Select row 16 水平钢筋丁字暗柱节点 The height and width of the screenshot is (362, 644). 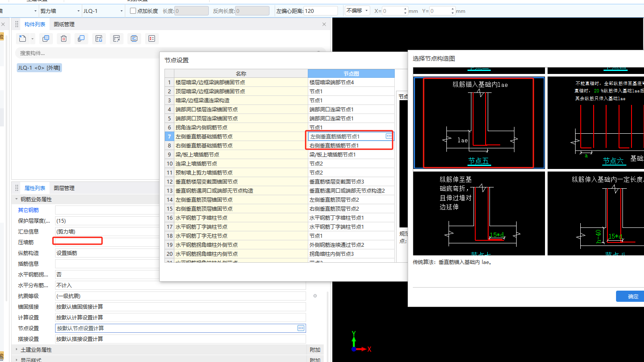tap(241, 218)
